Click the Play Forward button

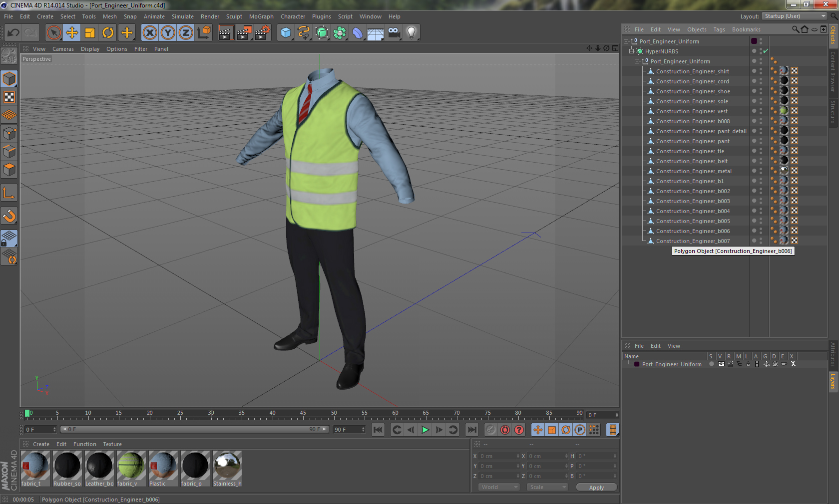tap(425, 430)
